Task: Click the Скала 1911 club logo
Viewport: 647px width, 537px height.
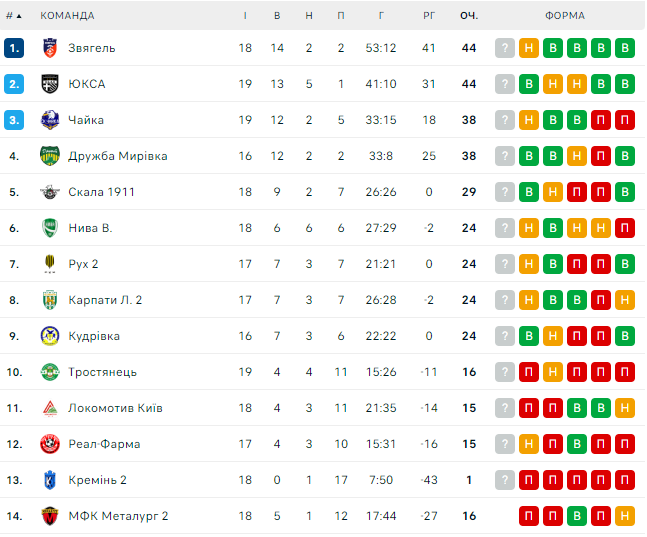Action: click(50, 192)
